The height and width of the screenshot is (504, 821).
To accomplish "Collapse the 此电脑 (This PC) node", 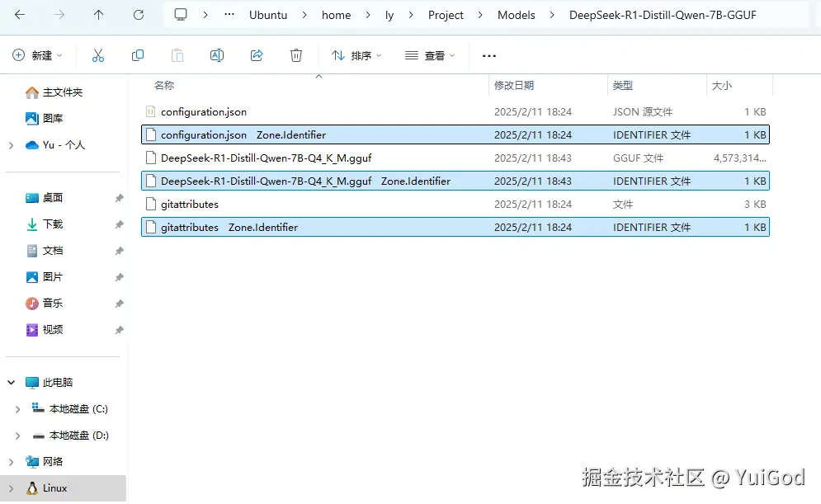I will pyautogui.click(x=11, y=382).
